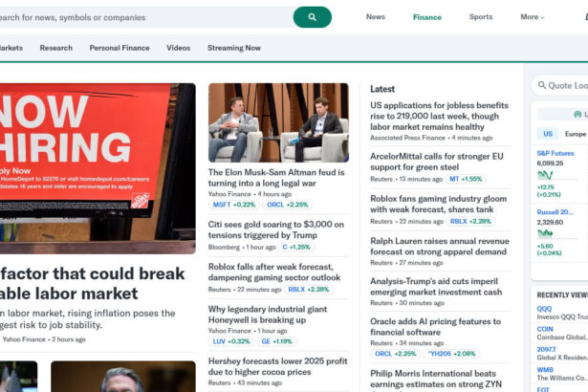Select the Research menu item
Image resolution: width=588 pixels, height=392 pixels.
coord(55,48)
